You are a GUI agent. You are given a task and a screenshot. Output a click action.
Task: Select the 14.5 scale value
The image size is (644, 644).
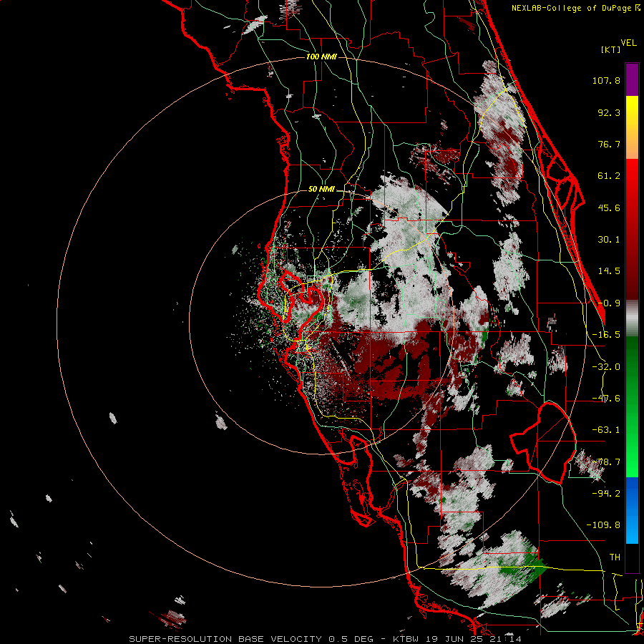coord(609,271)
